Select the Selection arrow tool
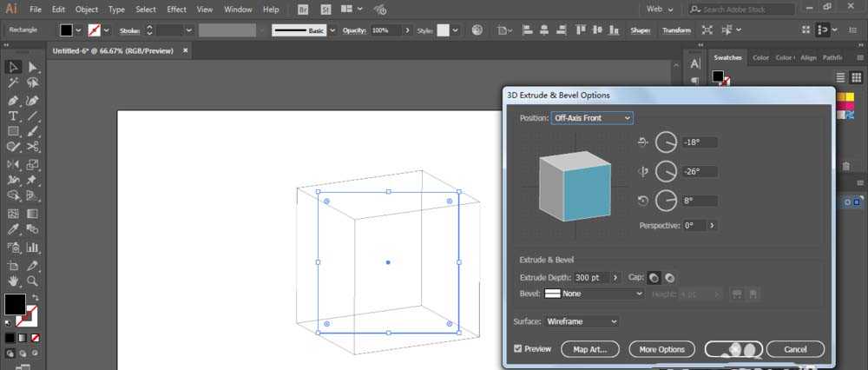The height and width of the screenshot is (370, 868). click(13, 68)
